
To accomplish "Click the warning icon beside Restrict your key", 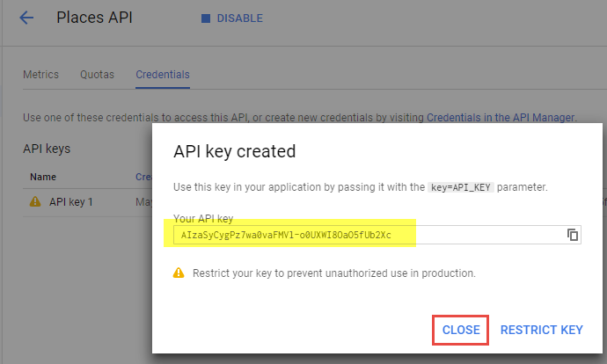I will 179,273.
